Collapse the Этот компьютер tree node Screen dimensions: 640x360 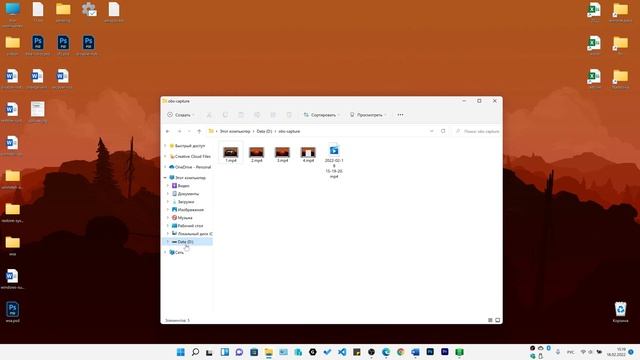coord(165,178)
